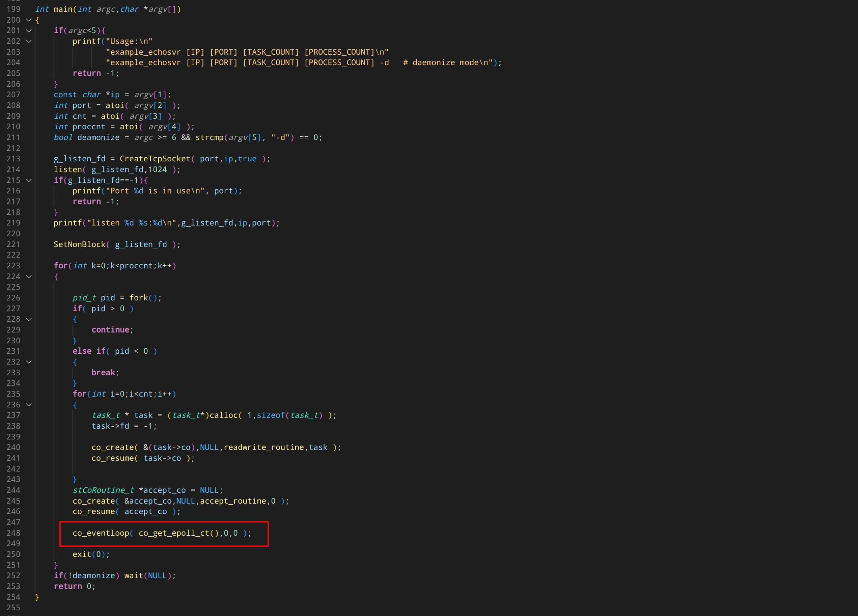Click the accept_routine identifier on line 245
858x616 pixels.
[x=233, y=501]
